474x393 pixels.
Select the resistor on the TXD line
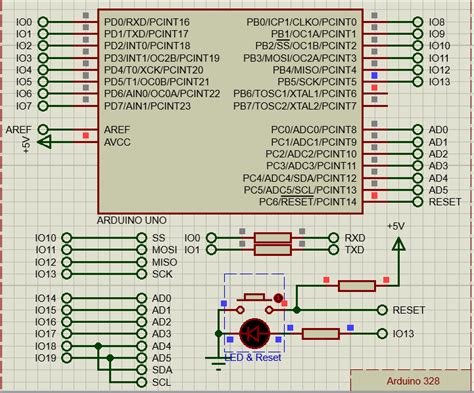(x=273, y=250)
